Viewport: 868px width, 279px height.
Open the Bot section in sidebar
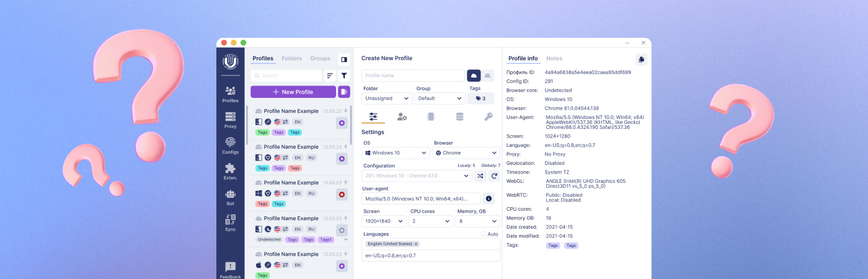pyautogui.click(x=230, y=197)
